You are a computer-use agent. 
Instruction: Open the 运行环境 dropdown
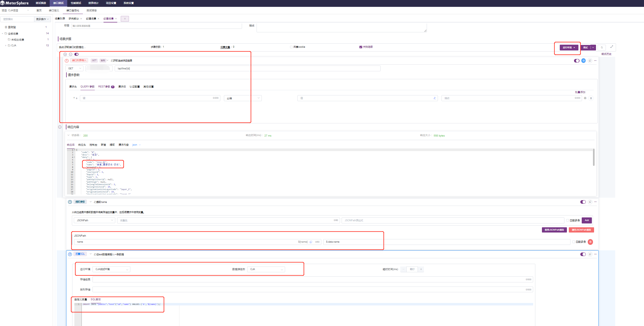(x=569, y=47)
